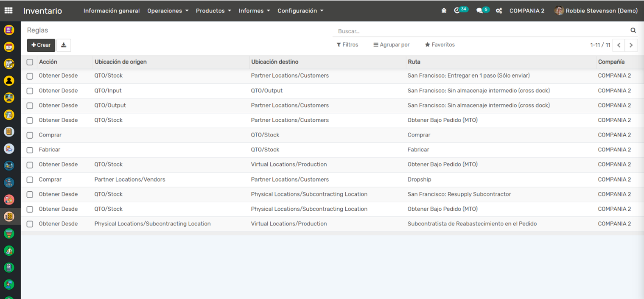Go to previous page arrow

coord(619,45)
